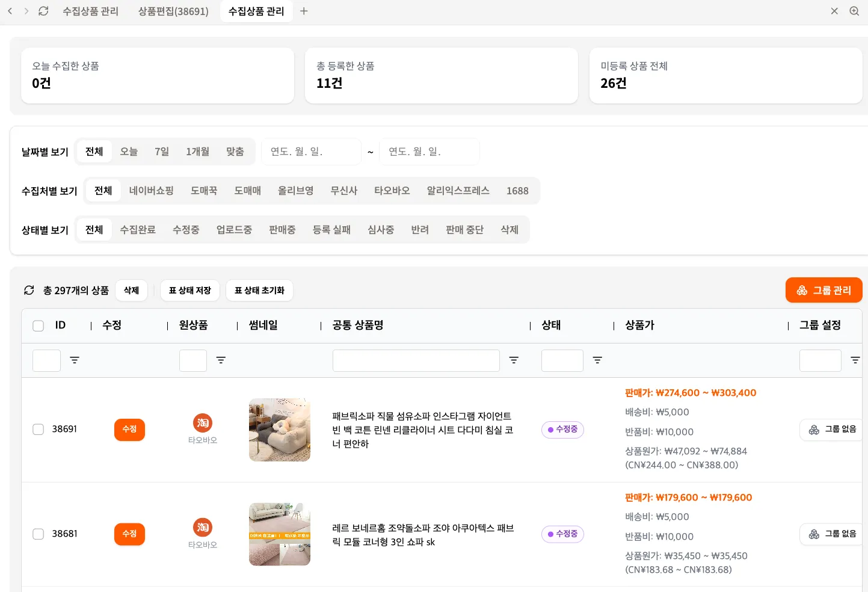Open the ID column filter icon
868x592 pixels.
(x=75, y=360)
